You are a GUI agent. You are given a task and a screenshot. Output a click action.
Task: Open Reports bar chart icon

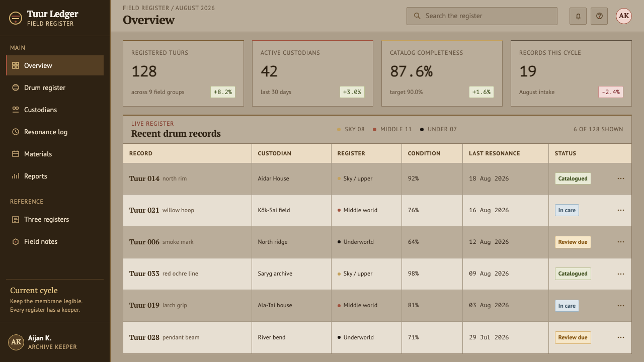(16, 176)
